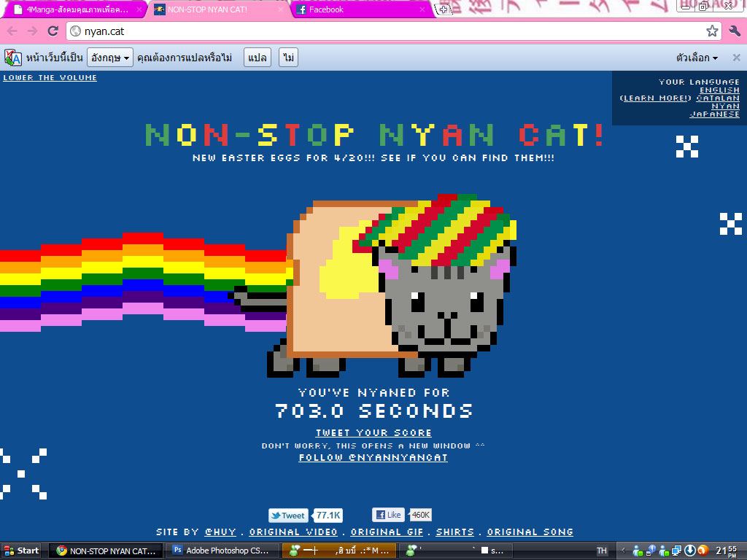The width and height of the screenshot is (747, 560).
Task: Click the TH language indicator
Action: [602, 551]
